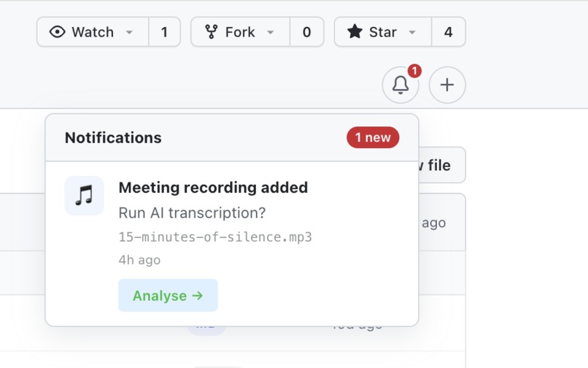Toggle Star on this repository
Screen dimensions: 588x368
383,32
